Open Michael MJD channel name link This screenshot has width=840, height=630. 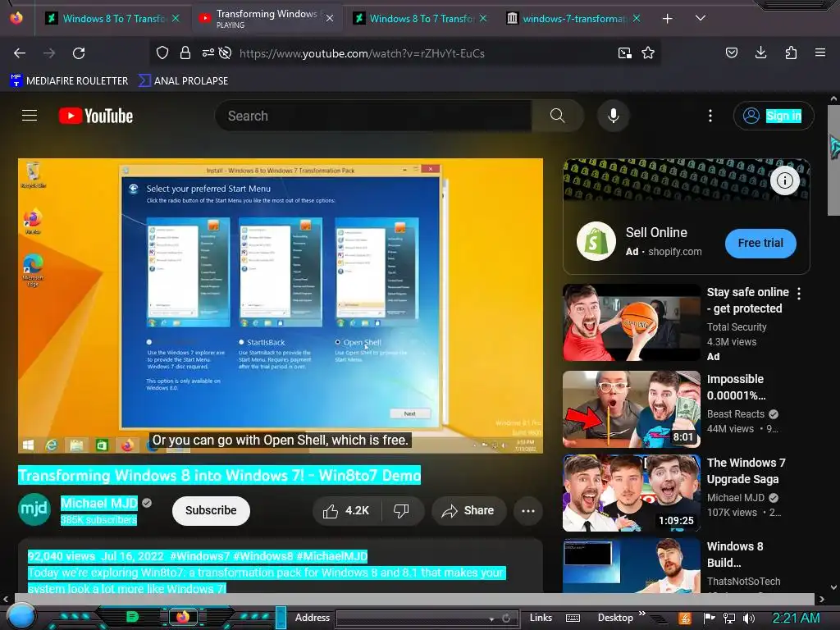[x=99, y=503]
